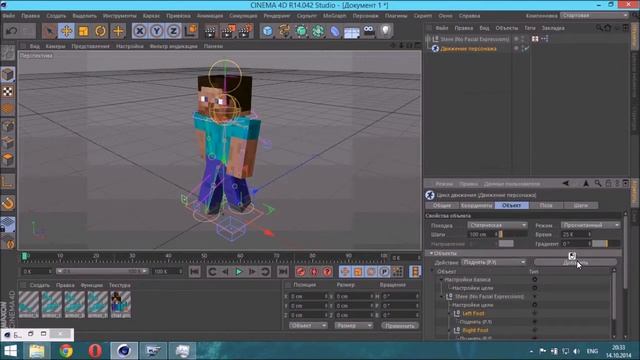Collapse the Настройки базиса tree row
Image resolution: width=640 pixels, height=360 pixels.
click(441, 280)
